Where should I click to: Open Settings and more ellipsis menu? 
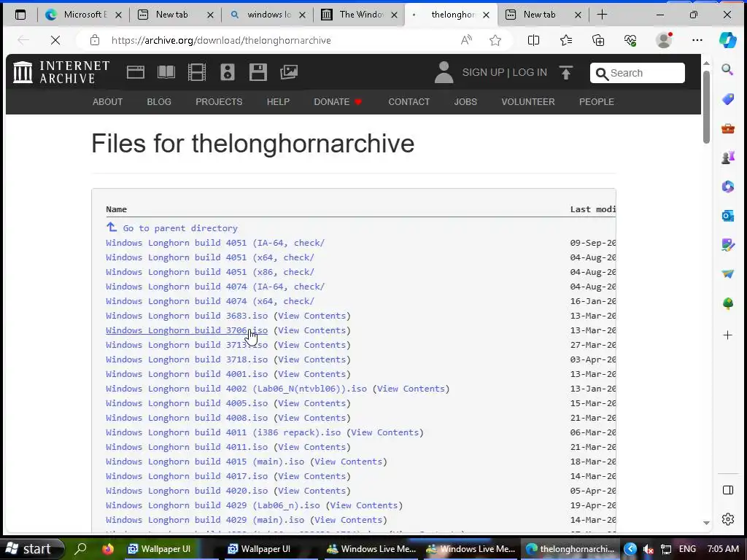click(x=697, y=41)
